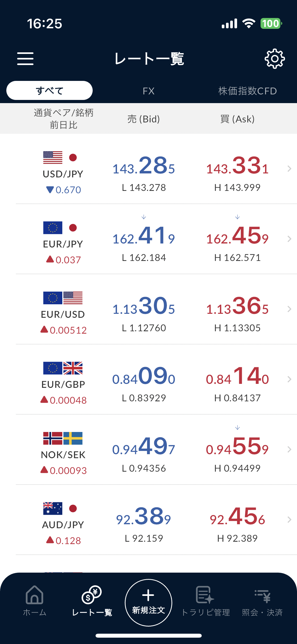Select the EUR/GBP pair label
Screen dimensions: 297x644
coord(63,384)
